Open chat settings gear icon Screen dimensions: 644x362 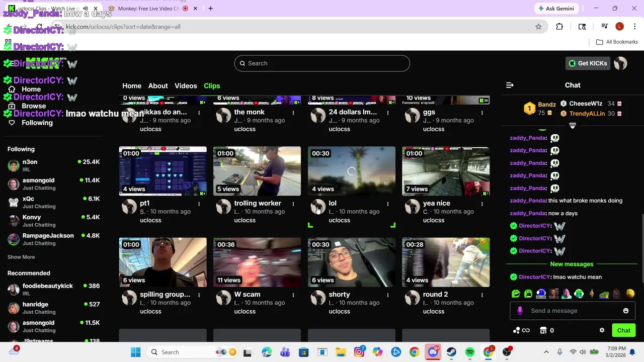(x=602, y=330)
